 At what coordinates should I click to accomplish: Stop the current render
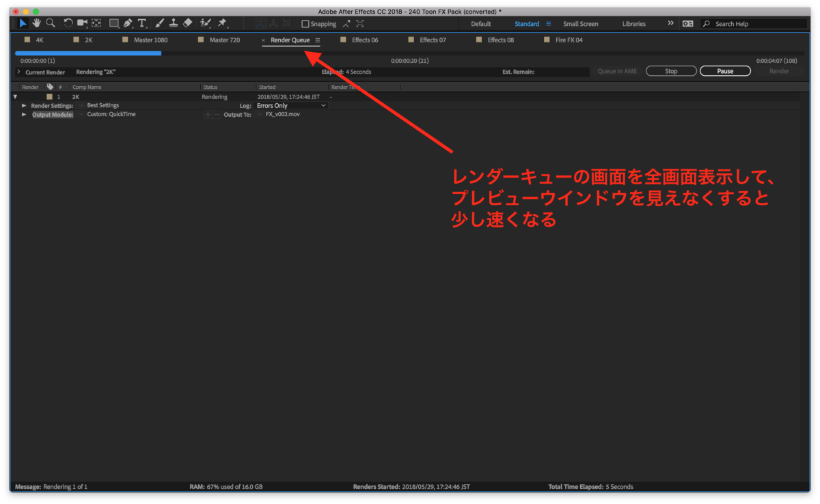coord(671,71)
